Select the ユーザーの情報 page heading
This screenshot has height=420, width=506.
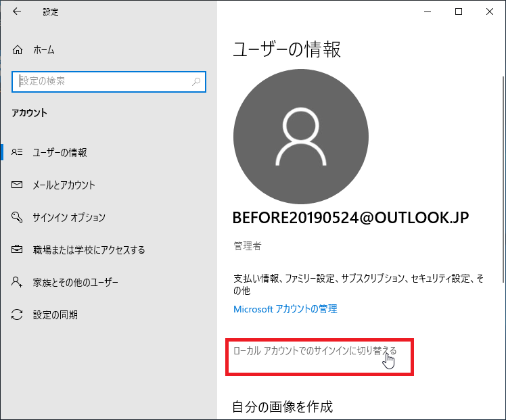point(287,49)
